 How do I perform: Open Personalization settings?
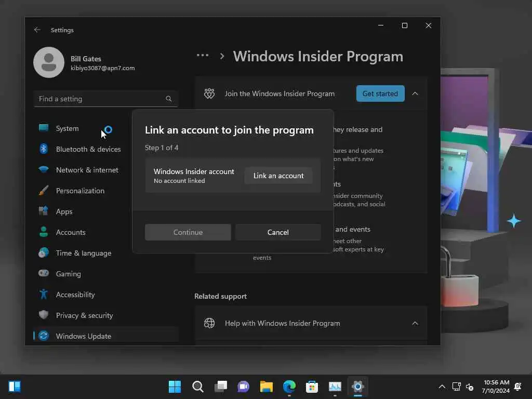coord(105,191)
